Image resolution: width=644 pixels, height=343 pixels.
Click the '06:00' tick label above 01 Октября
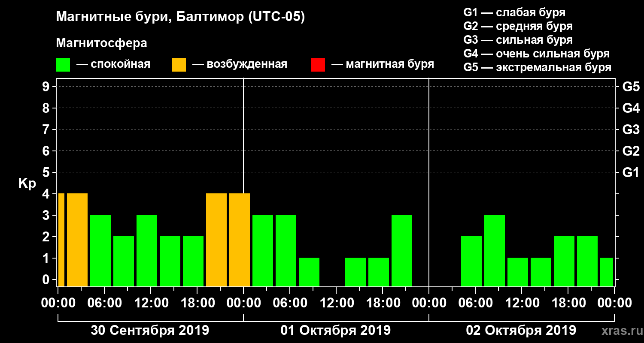[x=290, y=303]
